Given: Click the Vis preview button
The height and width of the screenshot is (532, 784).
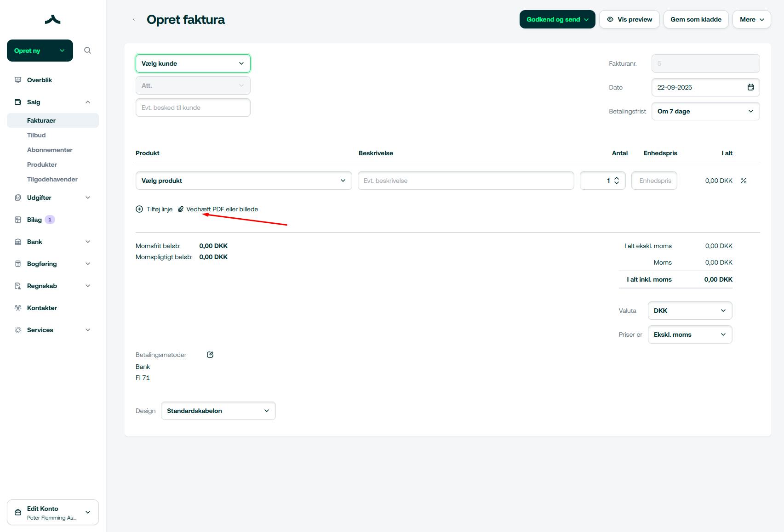Looking at the screenshot, I should [629, 19].
